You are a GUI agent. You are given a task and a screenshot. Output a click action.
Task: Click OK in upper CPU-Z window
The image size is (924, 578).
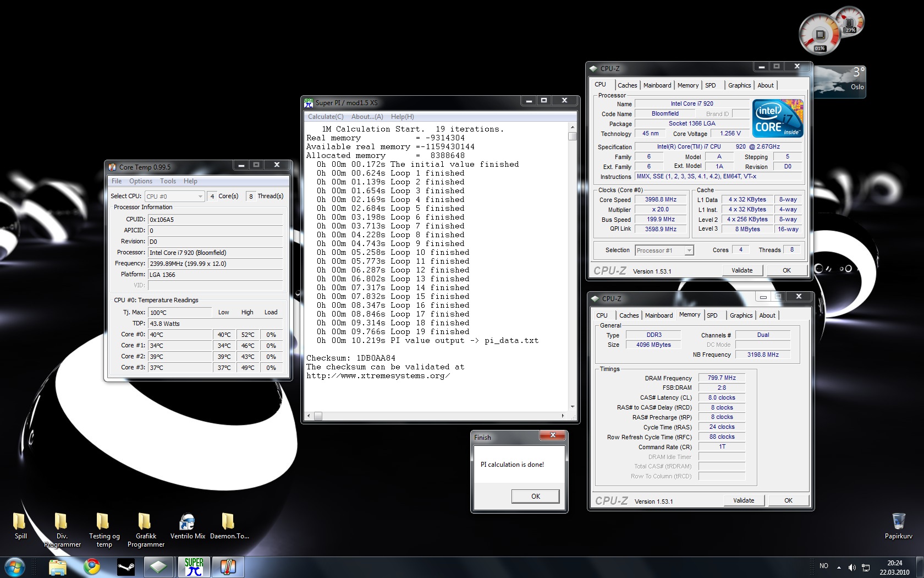click(x=787, y=270)
